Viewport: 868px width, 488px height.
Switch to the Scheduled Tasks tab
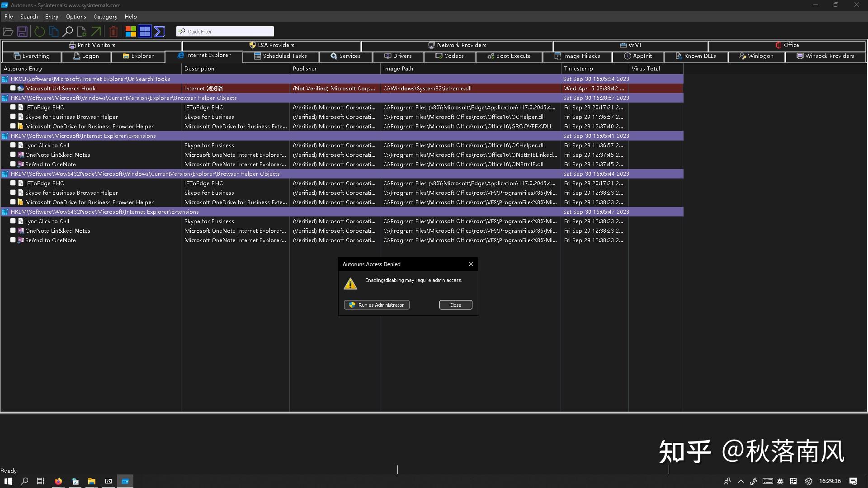click(280, 56)
